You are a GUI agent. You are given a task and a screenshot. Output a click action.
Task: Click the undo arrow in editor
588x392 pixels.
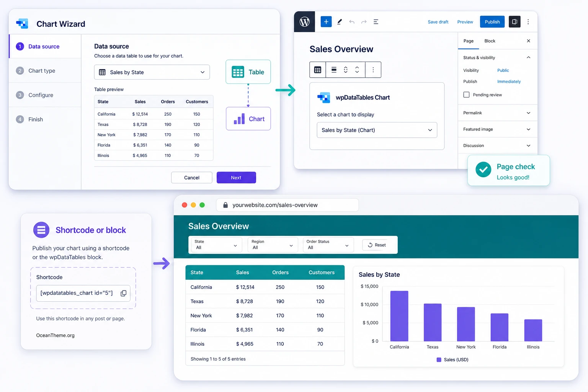[352, 22]
